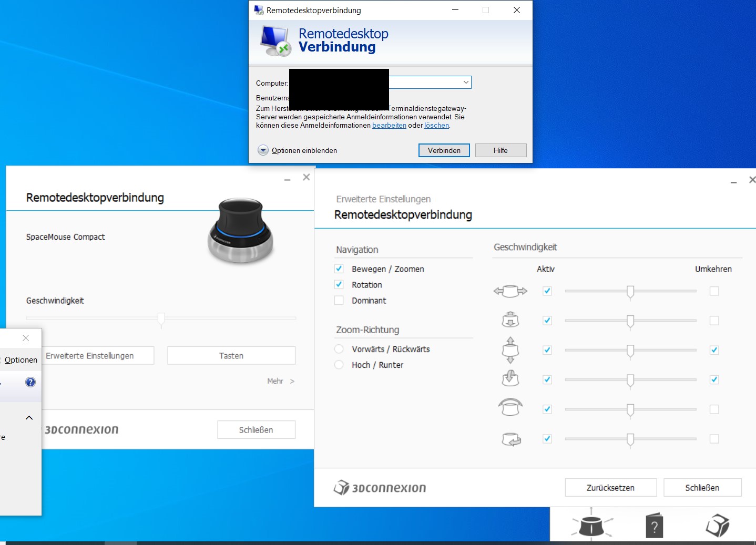Click Schließen in Erweiterte Einstellungen
This screenshot has width=756, height=545.
click(x=702, y=487)
